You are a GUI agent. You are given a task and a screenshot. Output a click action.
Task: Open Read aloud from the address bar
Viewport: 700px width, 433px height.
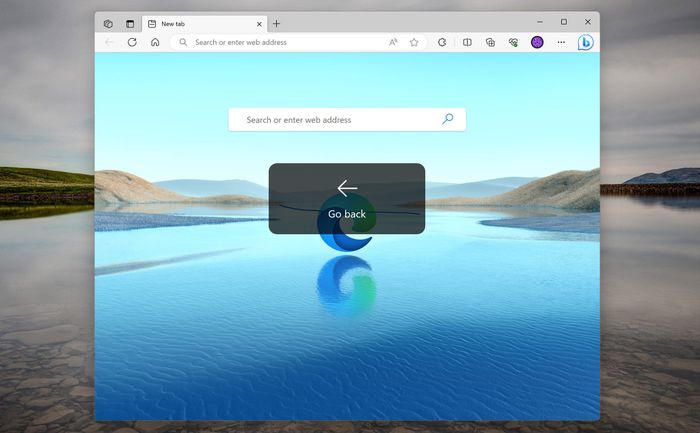point(393,42)
